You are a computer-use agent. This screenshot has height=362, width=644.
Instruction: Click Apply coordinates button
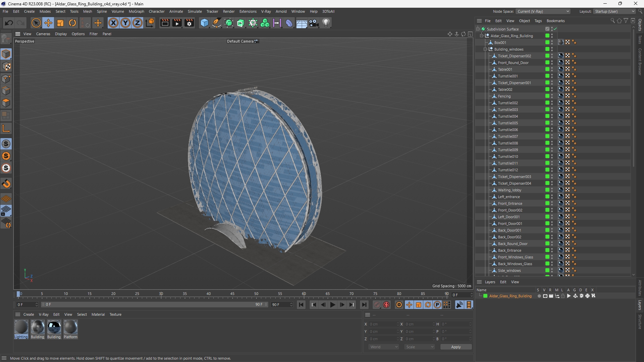[456, 347]
